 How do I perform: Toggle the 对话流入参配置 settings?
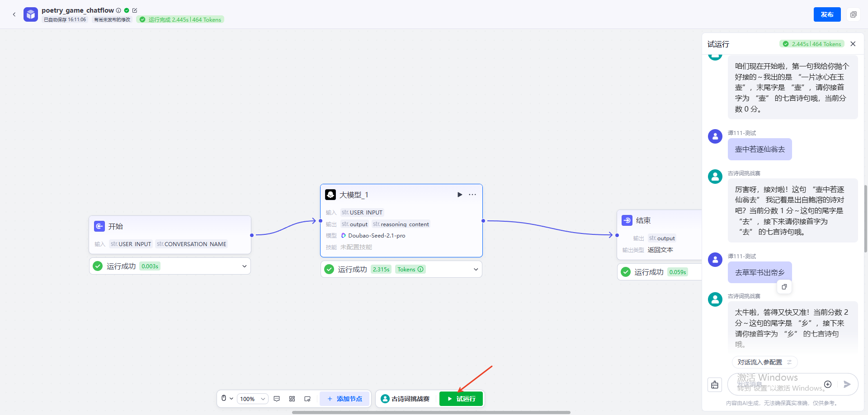pos(764,362)
